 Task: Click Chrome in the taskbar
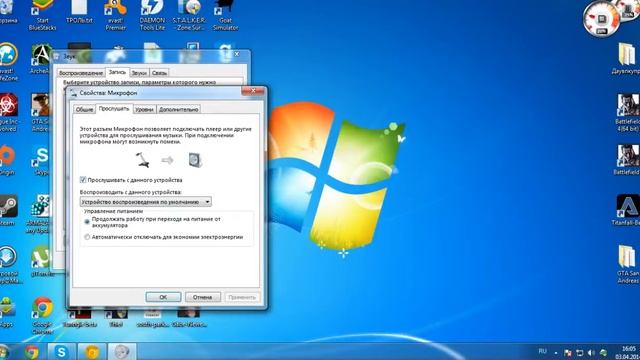(32, 351)
